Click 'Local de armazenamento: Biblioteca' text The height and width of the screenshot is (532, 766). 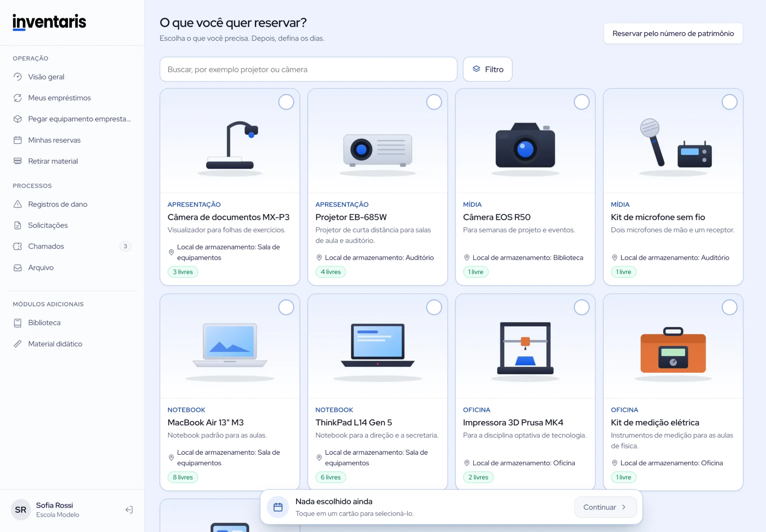[527, 258]
